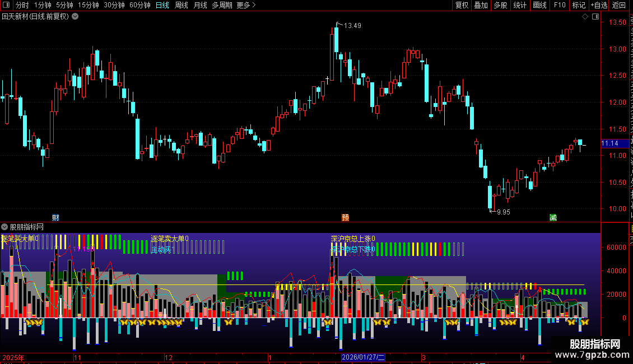Open the 财 financial report marker
The height and width of the screenshot is (364, 633).
coord(55,217)
